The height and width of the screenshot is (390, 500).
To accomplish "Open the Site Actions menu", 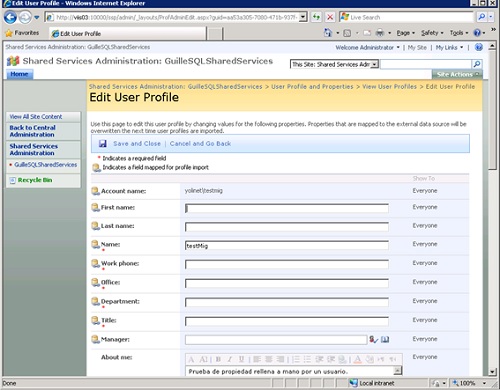I will coord(457,74).
